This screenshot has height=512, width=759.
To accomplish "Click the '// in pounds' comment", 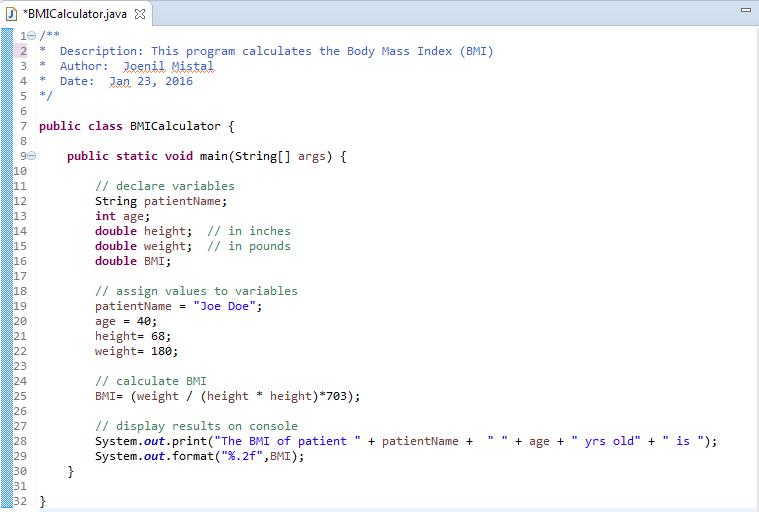I will (249, 246).
